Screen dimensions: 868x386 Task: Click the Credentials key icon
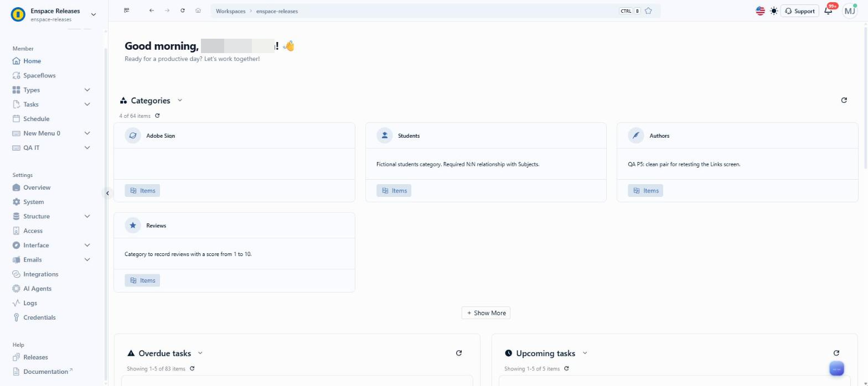(x=16, y=317)
